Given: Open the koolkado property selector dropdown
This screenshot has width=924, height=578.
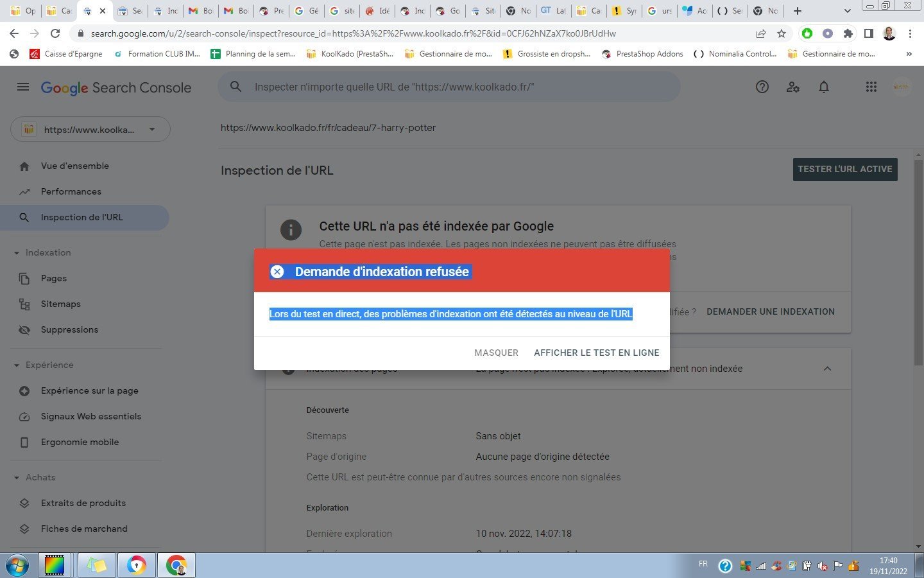Looking at the screenshot, I should (x=90, y=129).
